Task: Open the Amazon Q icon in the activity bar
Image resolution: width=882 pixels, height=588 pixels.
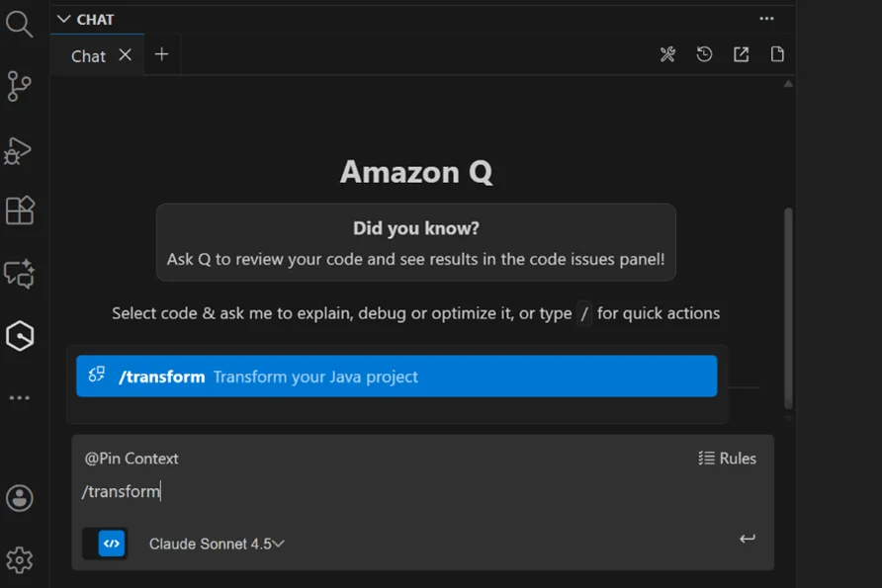Action: [20, 336]
